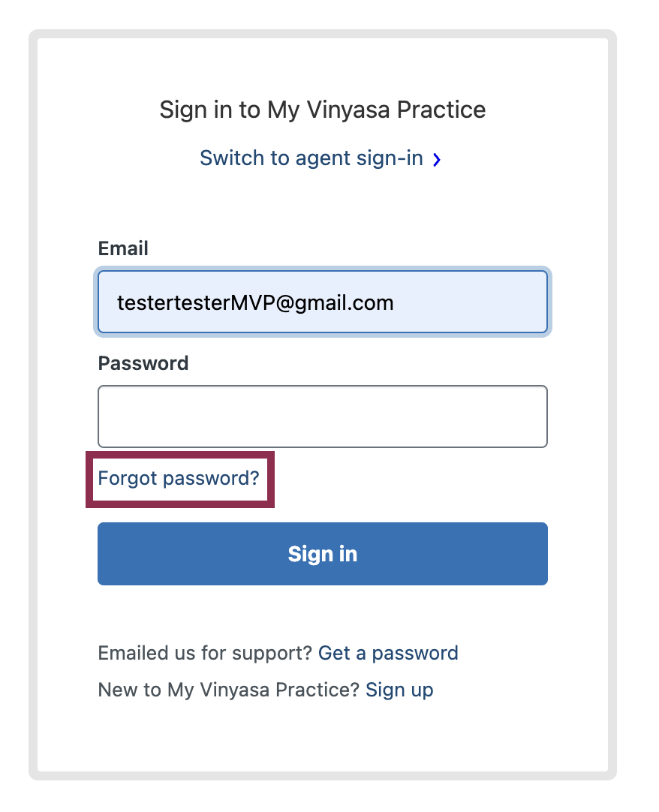Viewport: 659px width, 812px height.
Task: Click the maroon highlight box around Forgot password
Action: coord(180,480)
